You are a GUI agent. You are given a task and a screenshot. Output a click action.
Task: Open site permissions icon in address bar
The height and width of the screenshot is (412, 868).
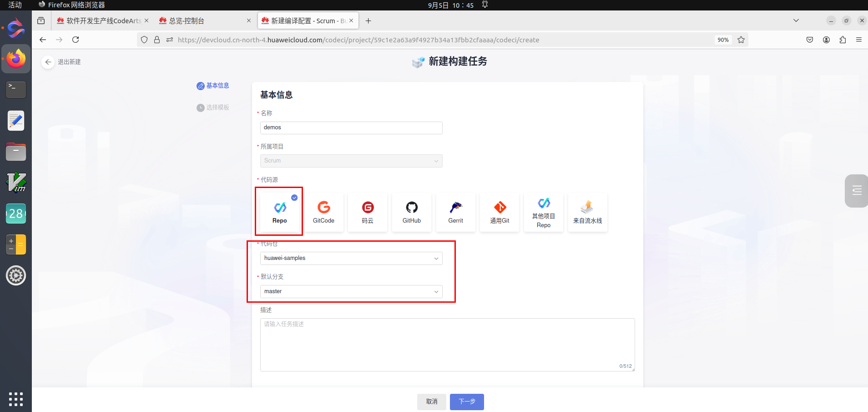(x=170, y=40)
